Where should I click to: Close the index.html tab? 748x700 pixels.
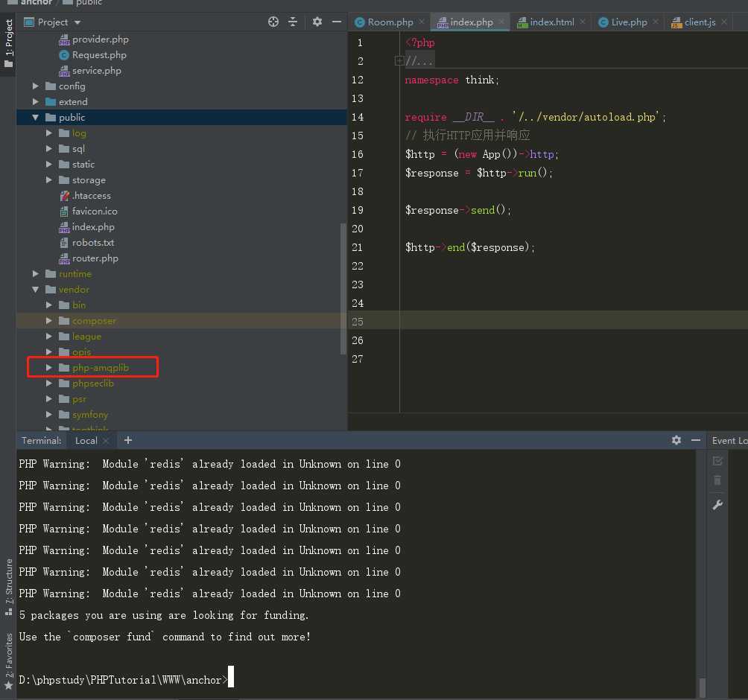[x=583, y=22]
